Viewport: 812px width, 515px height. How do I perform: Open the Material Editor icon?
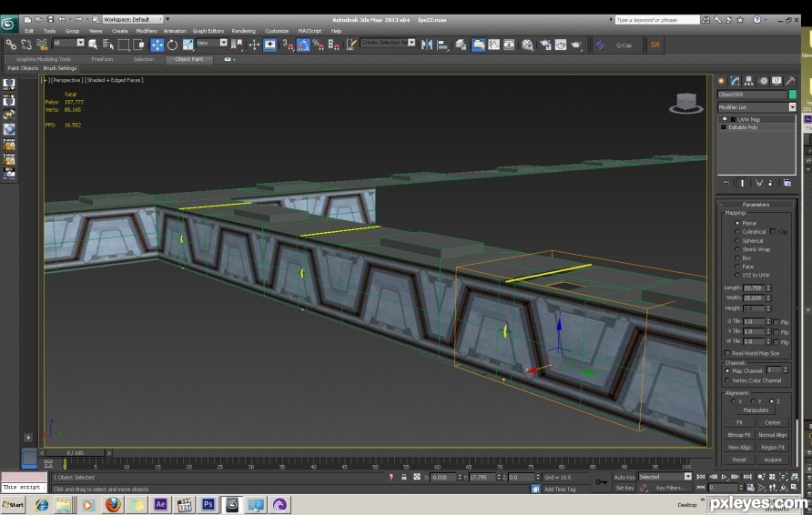[x=528, y=45]
